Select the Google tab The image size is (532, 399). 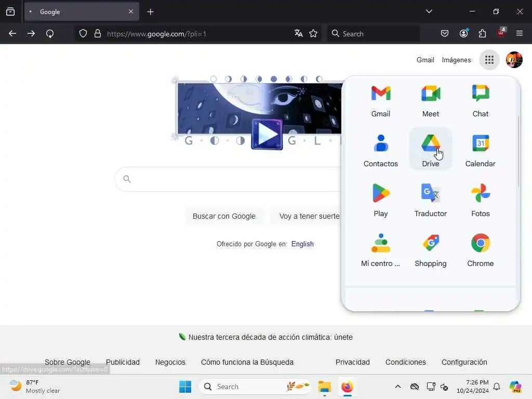[82, 12]
